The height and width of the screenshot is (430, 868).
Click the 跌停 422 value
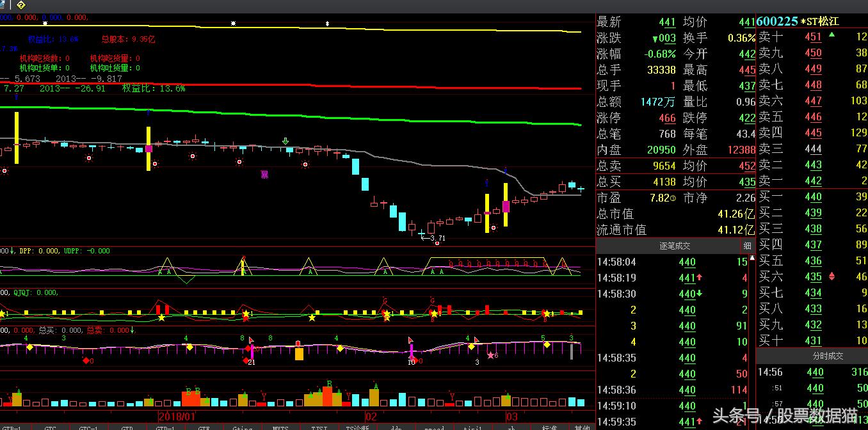tap(747, 118)
